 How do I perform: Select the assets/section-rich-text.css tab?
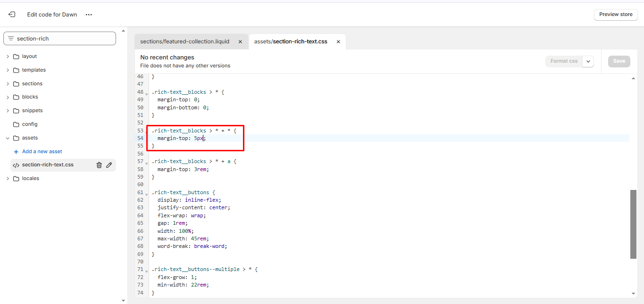[291, 41]
